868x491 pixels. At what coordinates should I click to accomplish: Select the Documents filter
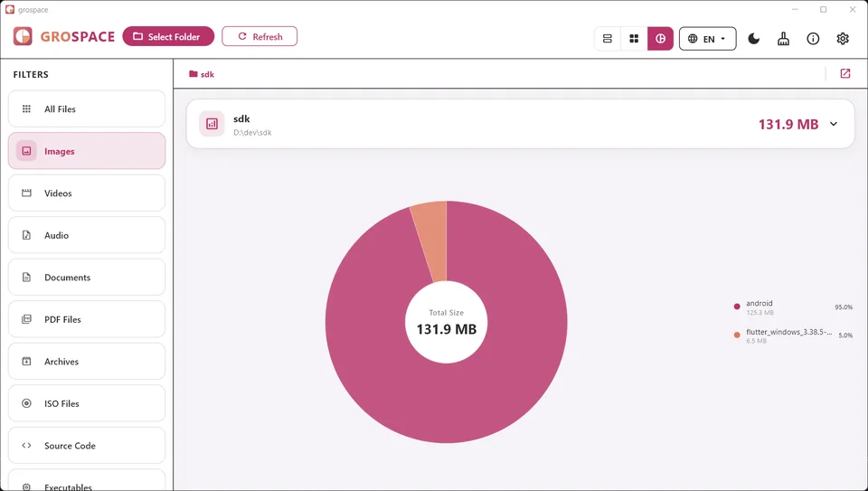click(87, 278)
